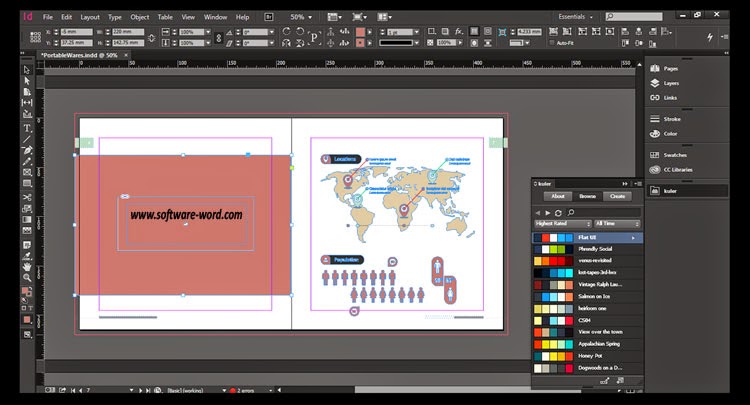Open the Object menu
The width and height of the screenshot is (750, 405).
coord(140,17)
